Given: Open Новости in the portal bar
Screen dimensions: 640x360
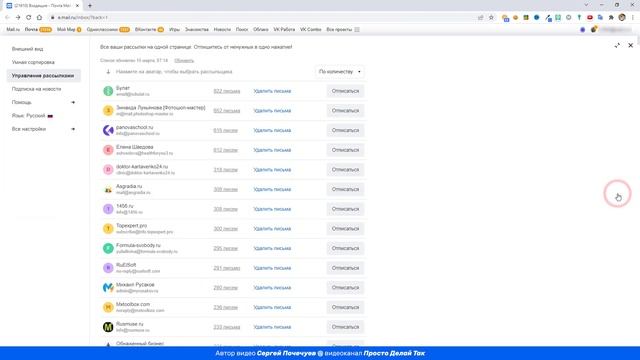Looking at the screenshot, I should [222, 29].
